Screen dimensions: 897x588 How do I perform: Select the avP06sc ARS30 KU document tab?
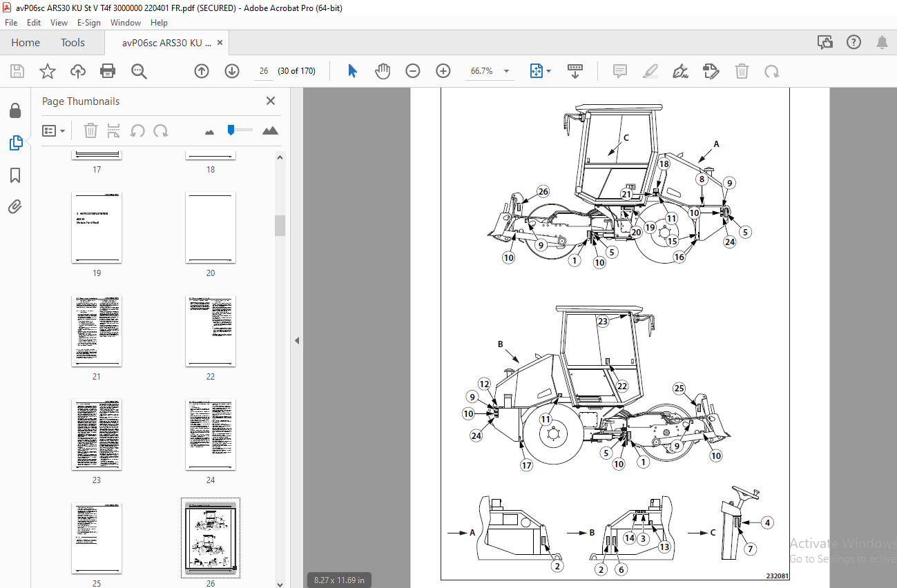click(x=166, y=43)
